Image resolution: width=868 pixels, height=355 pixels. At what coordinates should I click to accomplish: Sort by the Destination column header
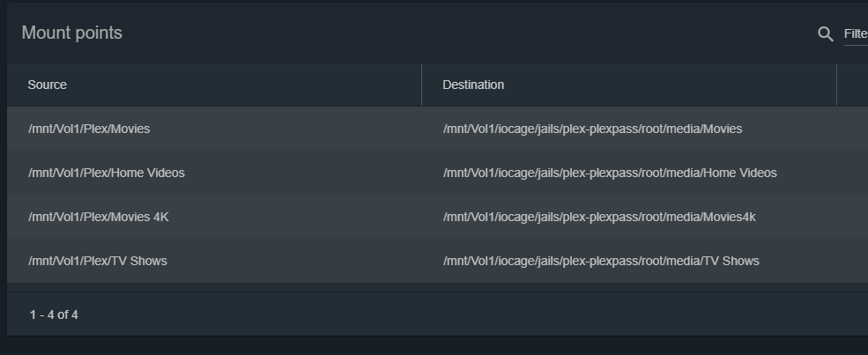point(473,85)
